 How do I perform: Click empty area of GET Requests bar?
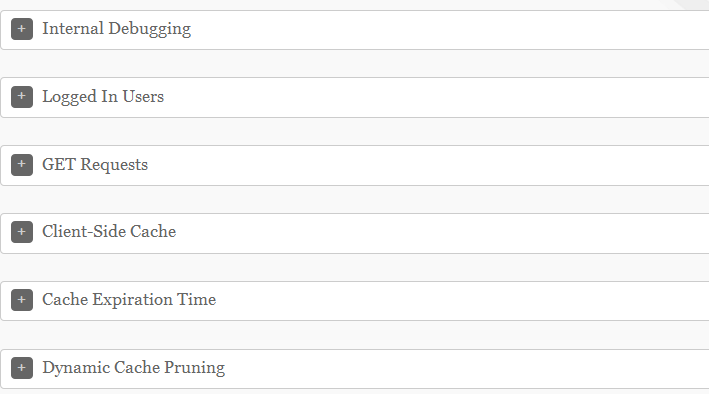(x=452, y=165)
